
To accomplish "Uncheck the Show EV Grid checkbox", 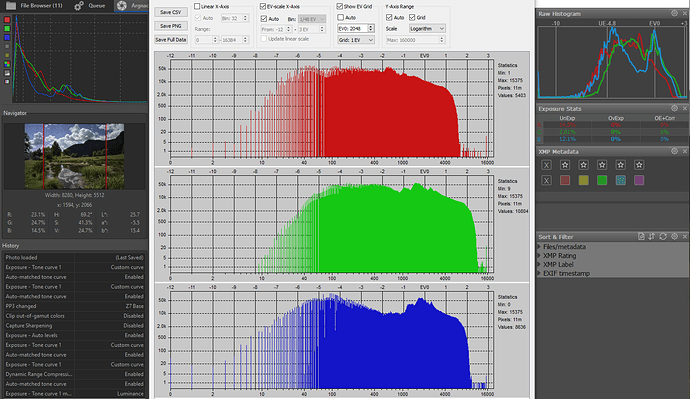I will tap(340, 7).
